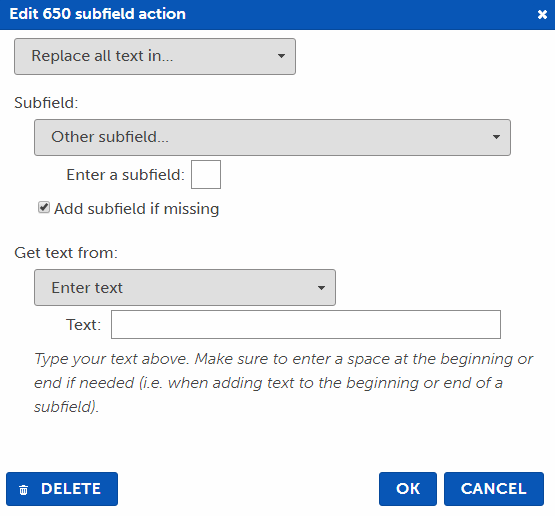
Task: Click the italic help text about spaces
Action: click(283, 383)
